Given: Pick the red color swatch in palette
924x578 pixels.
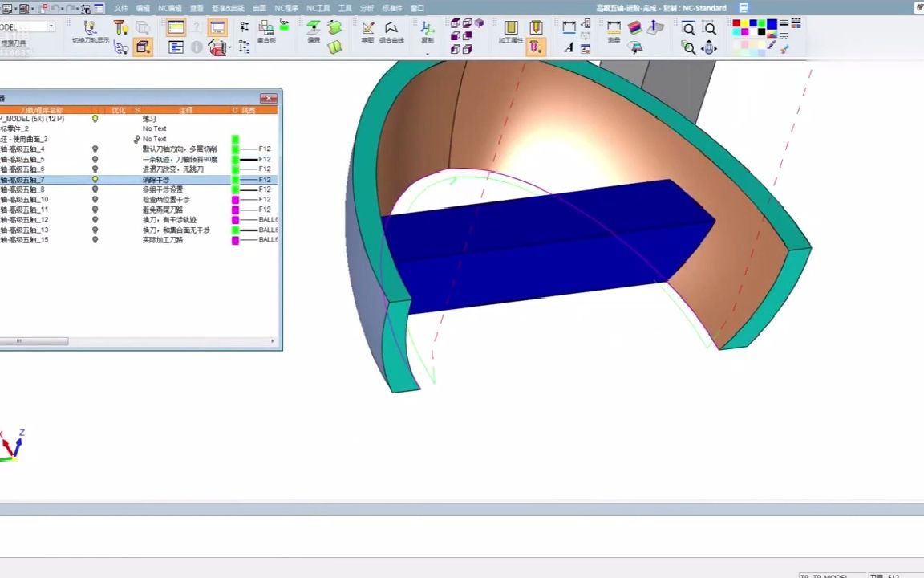Looking at the screenshot, I should click(736, 24).
